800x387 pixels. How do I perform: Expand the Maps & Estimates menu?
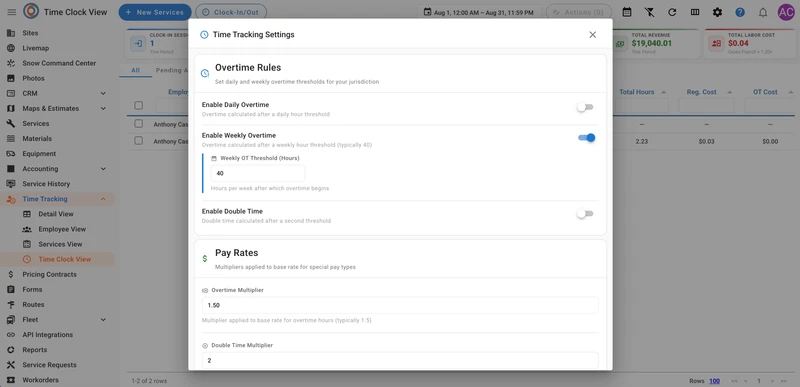(x=103, y=109)
